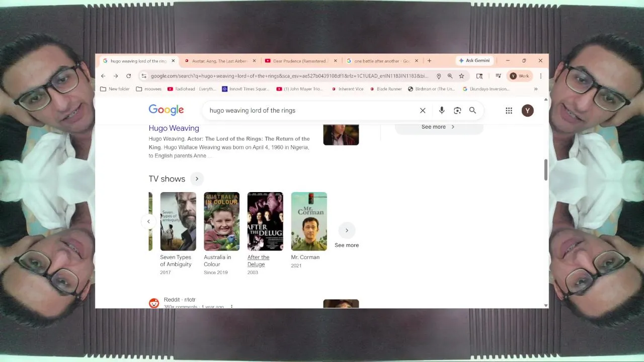Expand the TV shows section arrow

197,178
